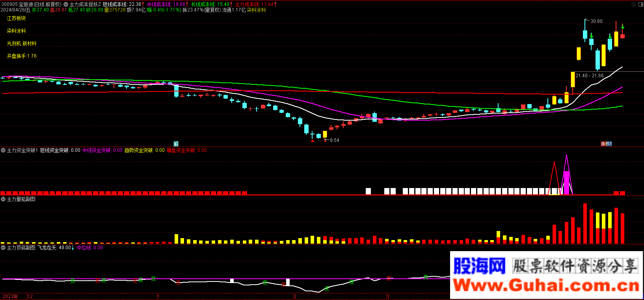Click the red 涨 event marker
Image resolution: width=644 pixels, height=300 pixels.
(x=603, y=144)
